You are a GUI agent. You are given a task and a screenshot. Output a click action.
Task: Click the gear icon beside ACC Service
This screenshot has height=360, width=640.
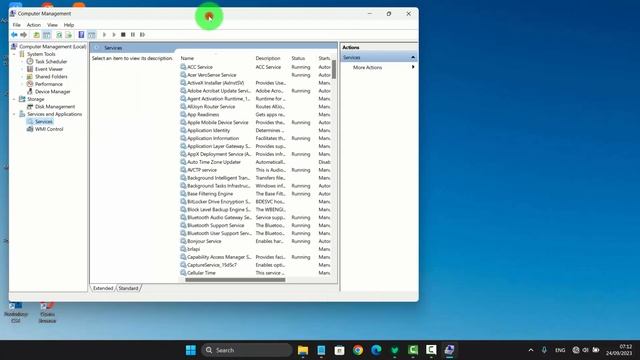[x=183, y=67]
